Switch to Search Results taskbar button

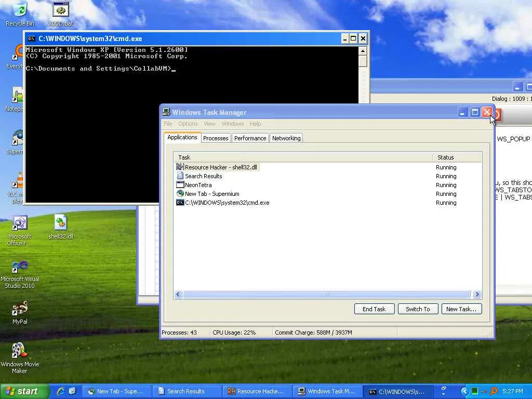tap(187, 391)
